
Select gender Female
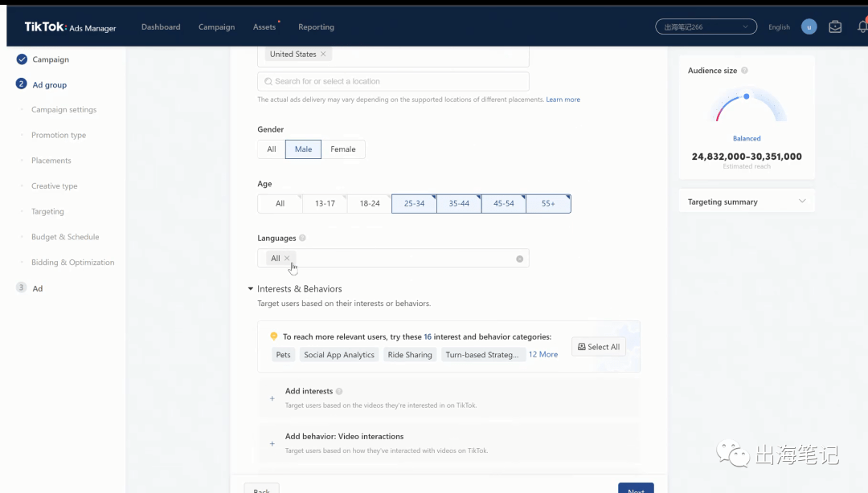click(x=343, y=149)
